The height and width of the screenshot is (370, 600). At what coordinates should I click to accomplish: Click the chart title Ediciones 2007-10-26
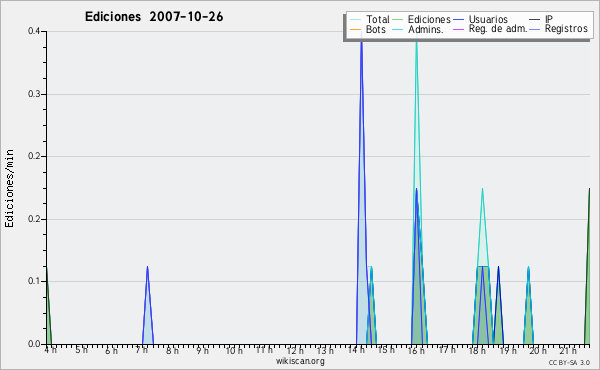tap(154, 17)
